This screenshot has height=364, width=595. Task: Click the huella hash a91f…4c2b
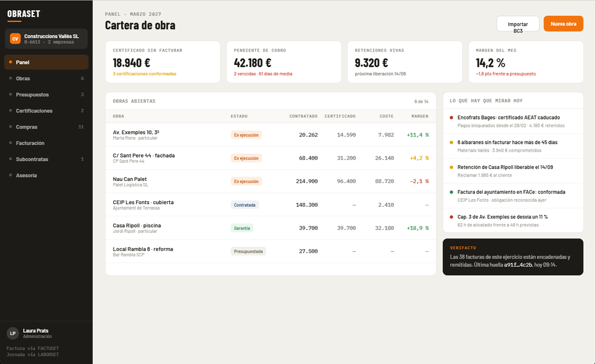pyautogui.click(x=518, y=265)
